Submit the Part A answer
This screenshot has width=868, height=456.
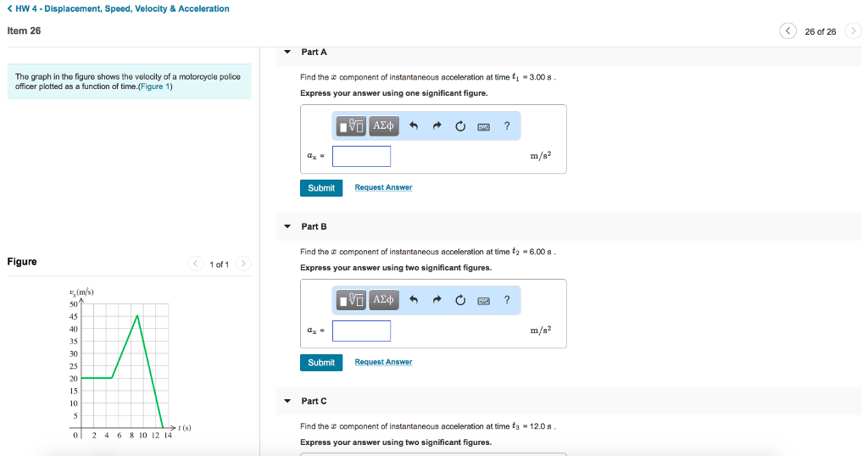click(x=321, y=188)
